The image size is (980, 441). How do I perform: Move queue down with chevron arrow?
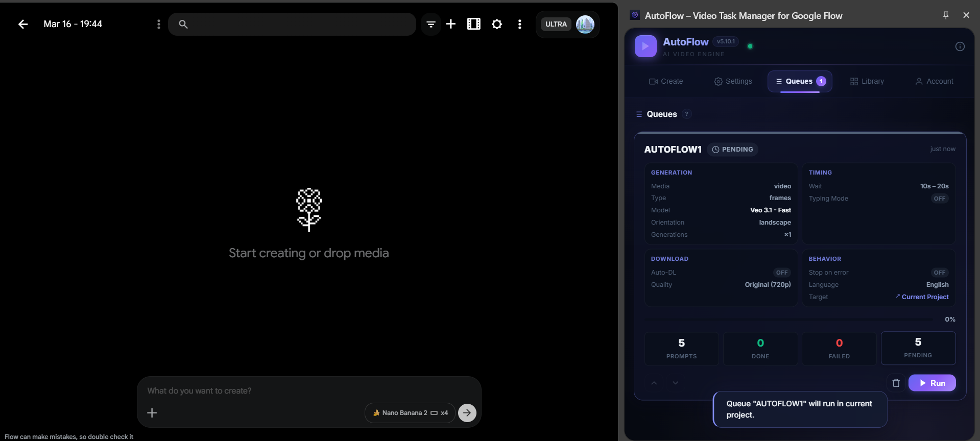[676, 383]
